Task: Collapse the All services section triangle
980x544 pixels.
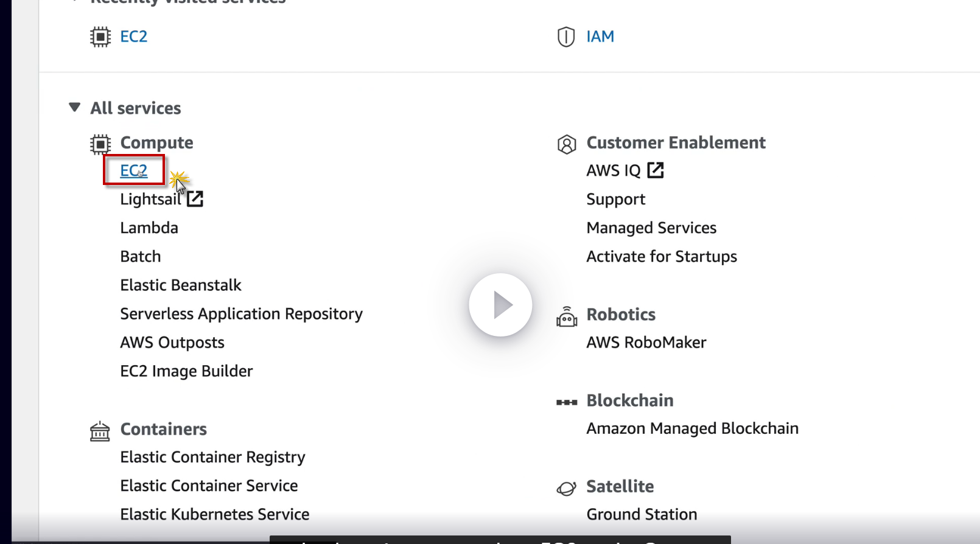Action: tap(75, 108)
